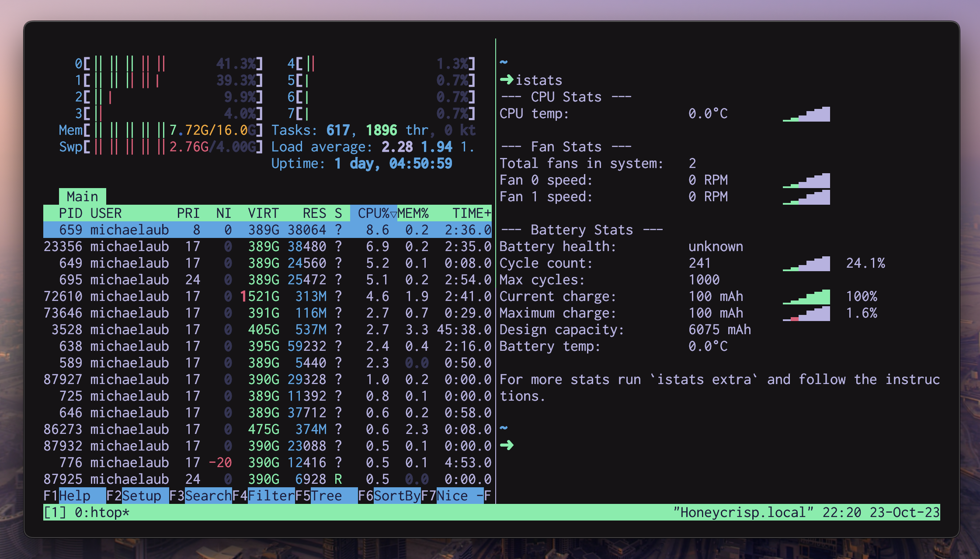
Task: Click the CPU core 4 usage meter
Action: pyautogui.click(x=381, y=63)
